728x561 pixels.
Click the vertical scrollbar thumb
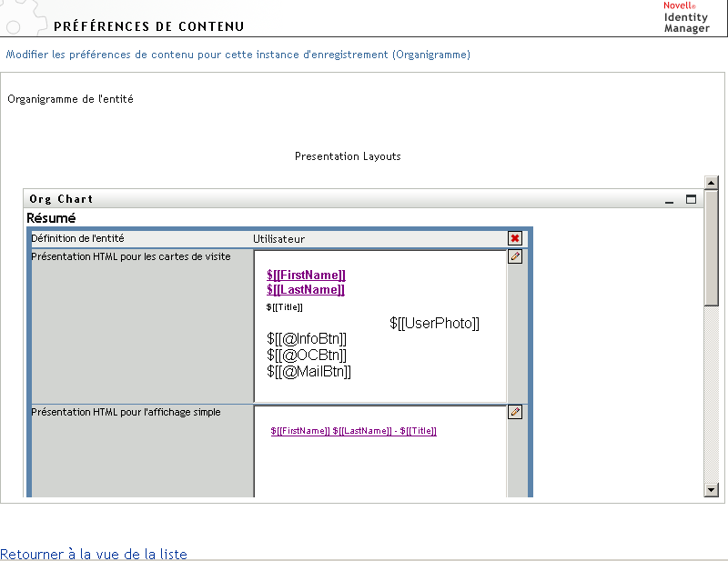pyautogui.click(x=712, y=245)
